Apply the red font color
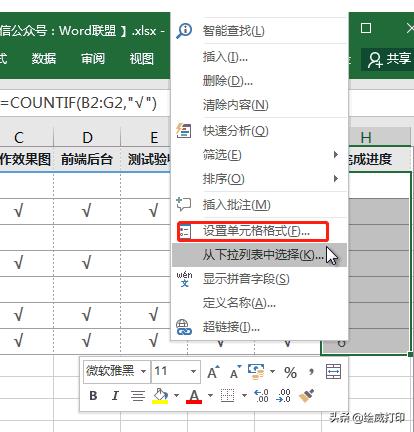Viewport: 414px width, 432px height. (x=194, y=396)
